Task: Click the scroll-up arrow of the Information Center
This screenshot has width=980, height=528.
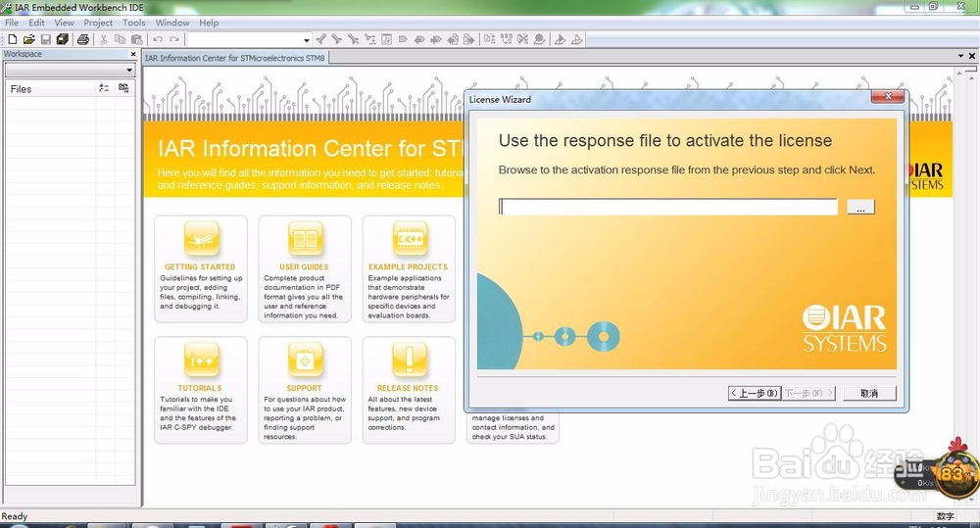Action: [960, 73]
